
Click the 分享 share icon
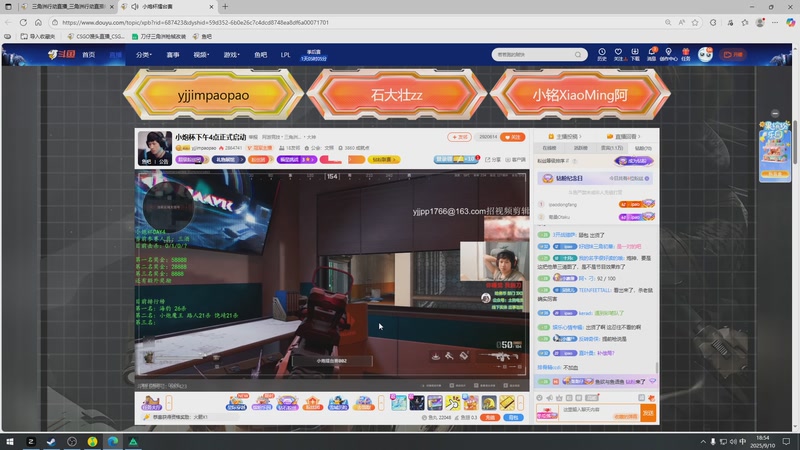(493, 160)
